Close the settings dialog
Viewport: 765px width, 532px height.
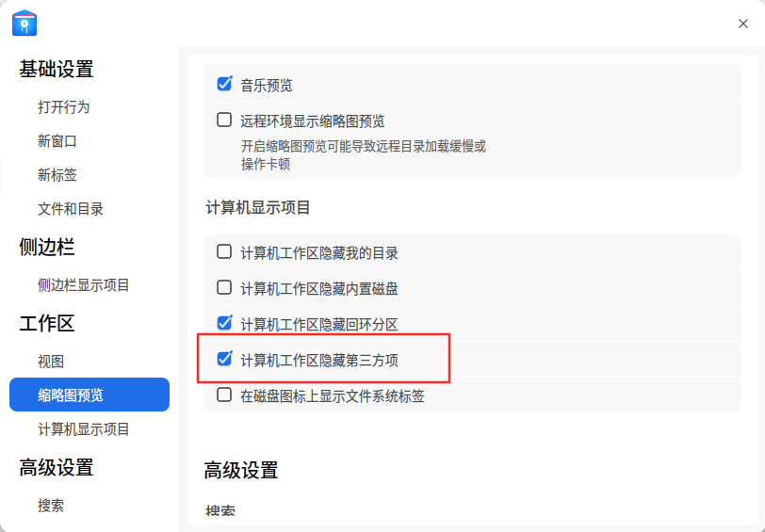point(742,24)
